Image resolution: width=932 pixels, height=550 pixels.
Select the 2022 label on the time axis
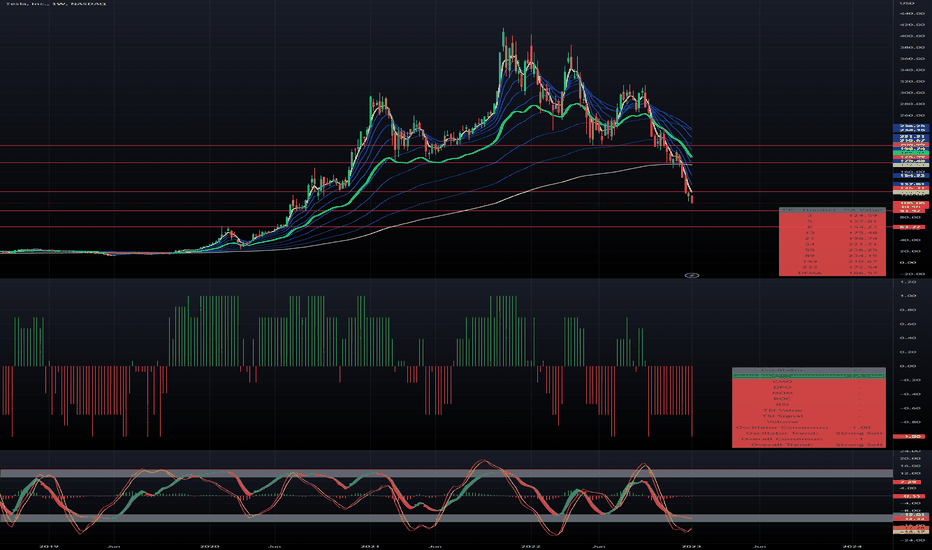[x=530, y=546]
